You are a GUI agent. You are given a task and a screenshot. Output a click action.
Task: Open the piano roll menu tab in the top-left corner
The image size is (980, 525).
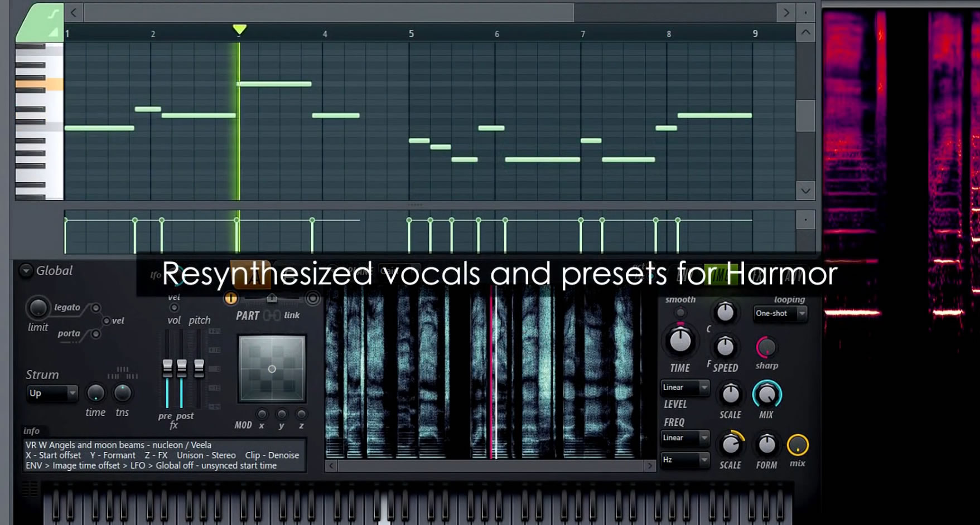40,22
